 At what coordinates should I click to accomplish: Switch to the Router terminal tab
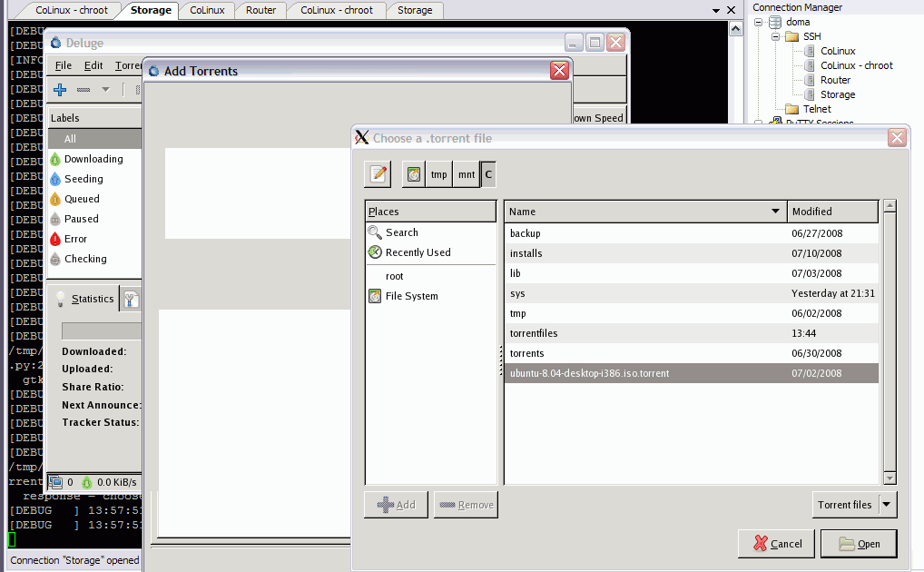[260, 10]
